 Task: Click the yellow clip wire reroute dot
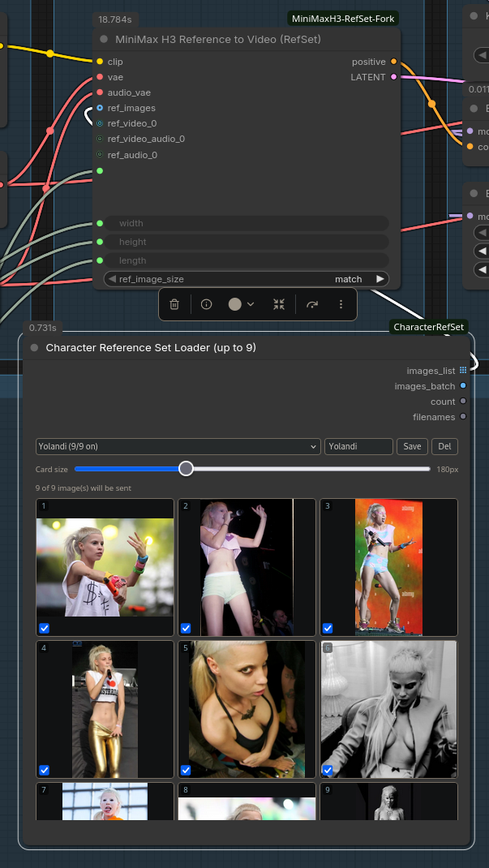coord(49,54)
